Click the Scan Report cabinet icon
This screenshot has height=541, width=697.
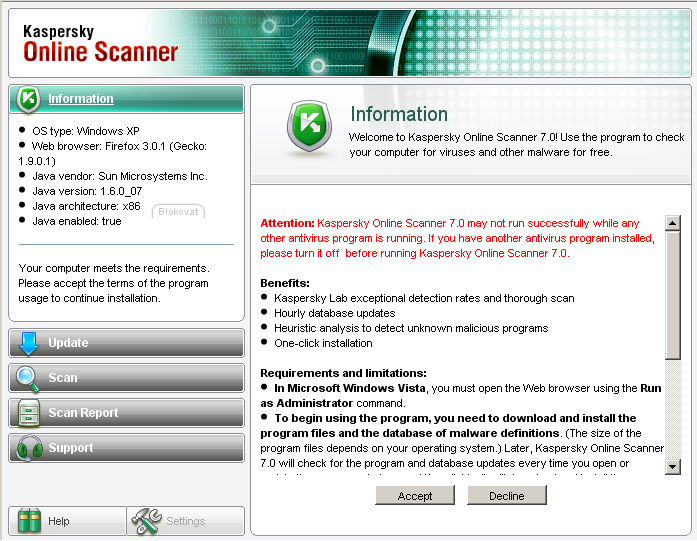29,413
